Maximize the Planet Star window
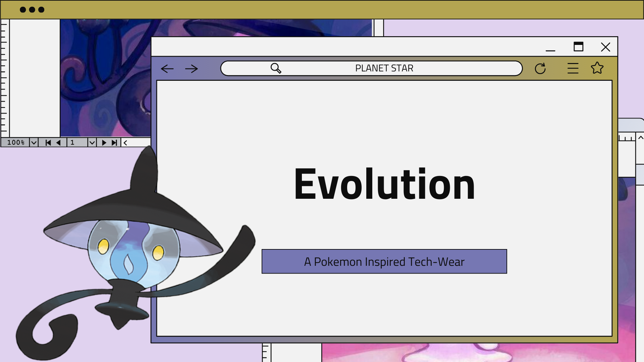The height and width of the screenshot is (362, 644). (578, 47)
